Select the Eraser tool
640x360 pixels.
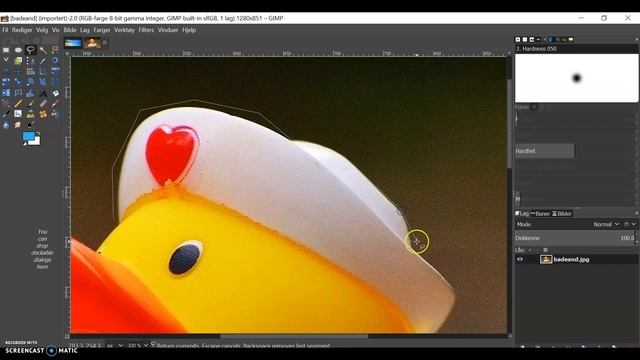pos(43,103)
